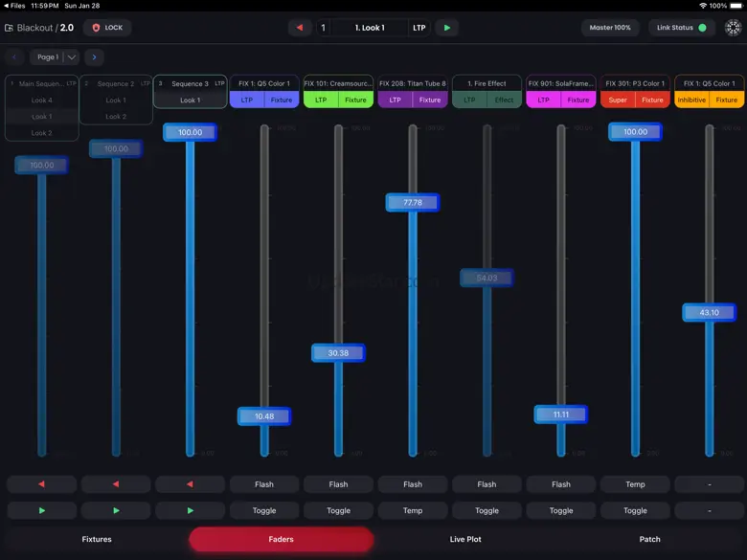747x560 pixels.
Task: Click Toggle button under Fire Effect fader
Action: click(x=487, y=510)
